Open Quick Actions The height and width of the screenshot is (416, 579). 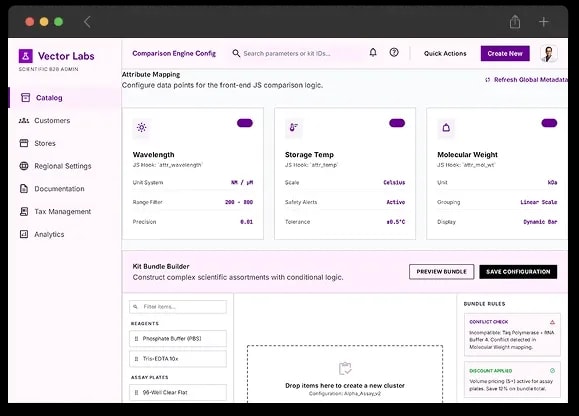click(445, 54)
